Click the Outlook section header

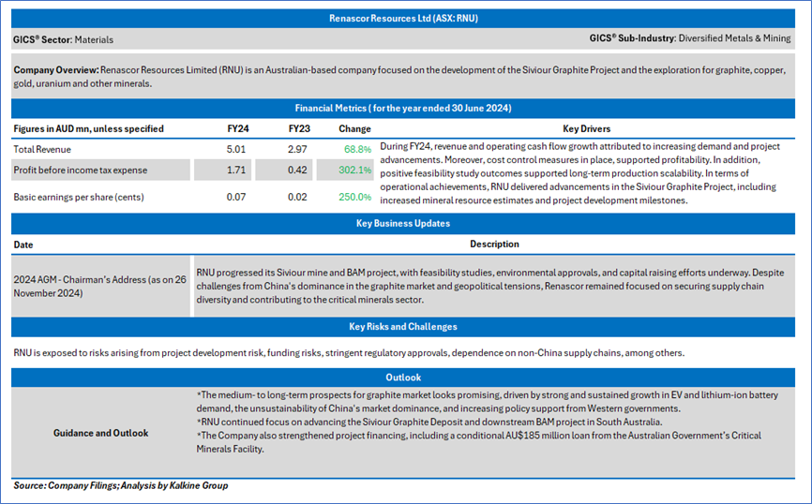click(403, 378)
